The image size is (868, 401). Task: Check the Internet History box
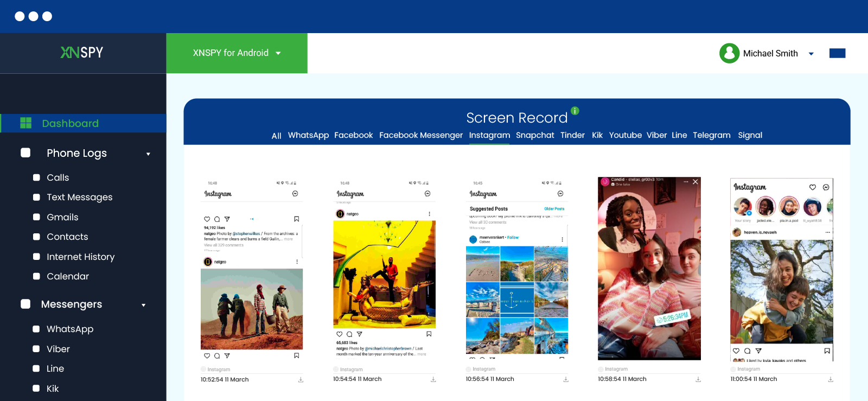[x=36, y=257]
